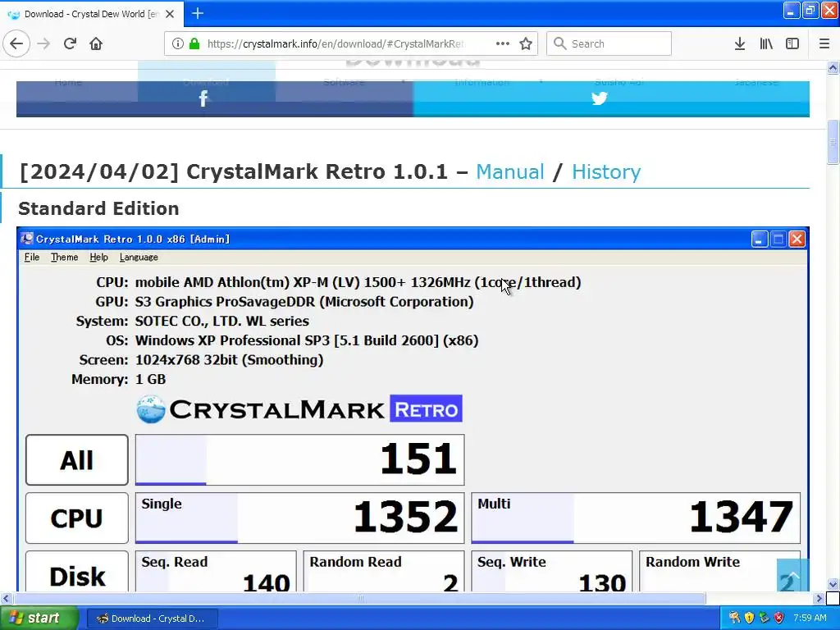This screenshot has height=630, width=840.
Task: Click the horizontal scrollbar right arrow
Action: click(x=819, y=598)
